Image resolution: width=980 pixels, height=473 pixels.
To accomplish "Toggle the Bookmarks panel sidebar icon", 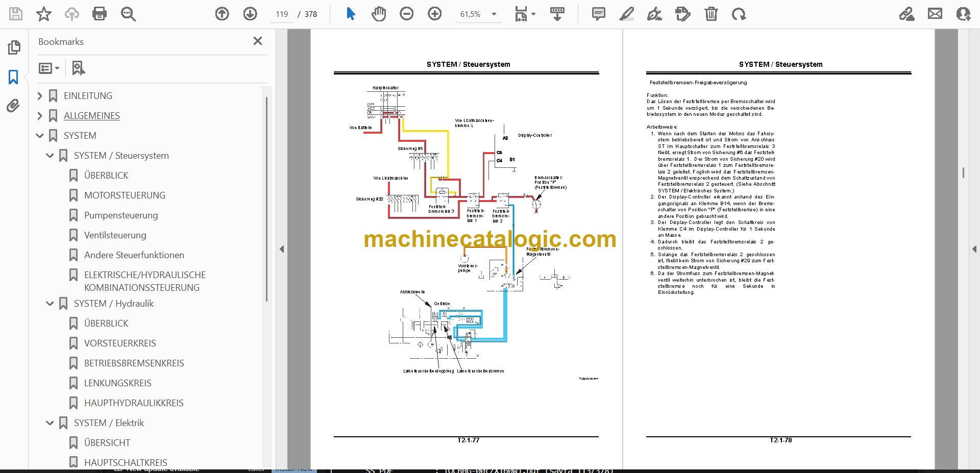I will click(x=13, y=77).
